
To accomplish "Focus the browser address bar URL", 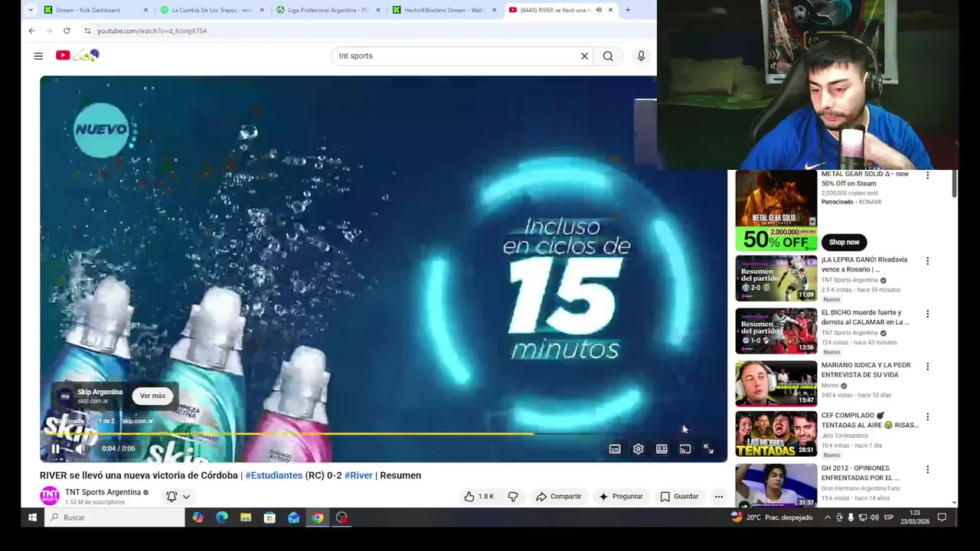I will (x=152, y=31).
